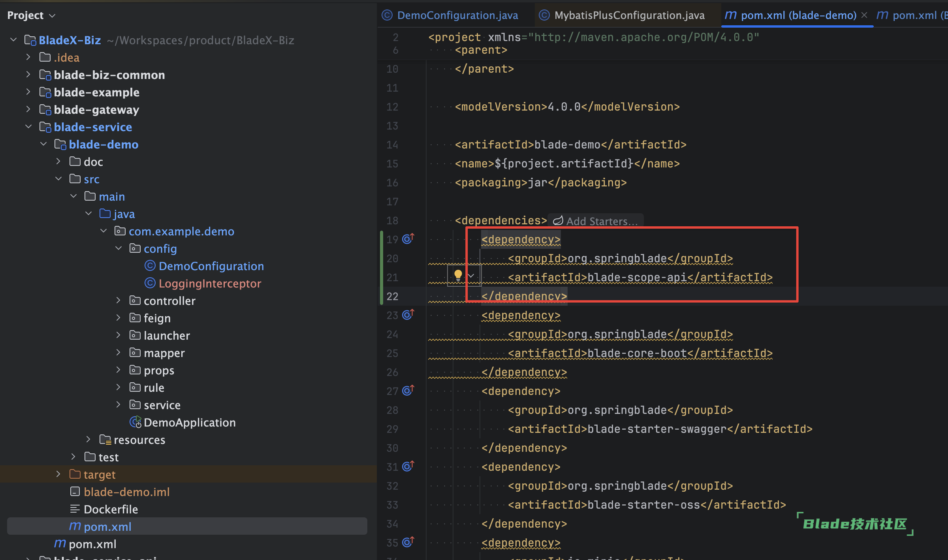Click the Add Starters inlay hint
948x560 pixels.
tap(596, 221)
